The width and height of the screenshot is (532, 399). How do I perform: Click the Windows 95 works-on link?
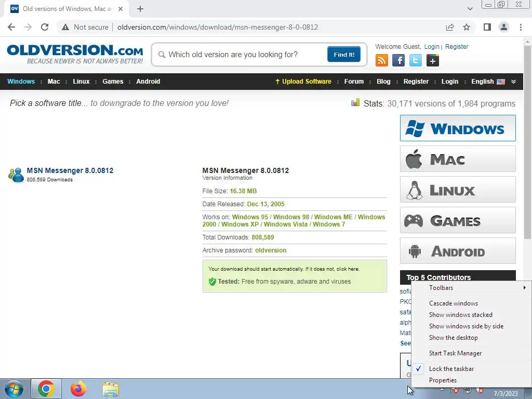point(250,217)
